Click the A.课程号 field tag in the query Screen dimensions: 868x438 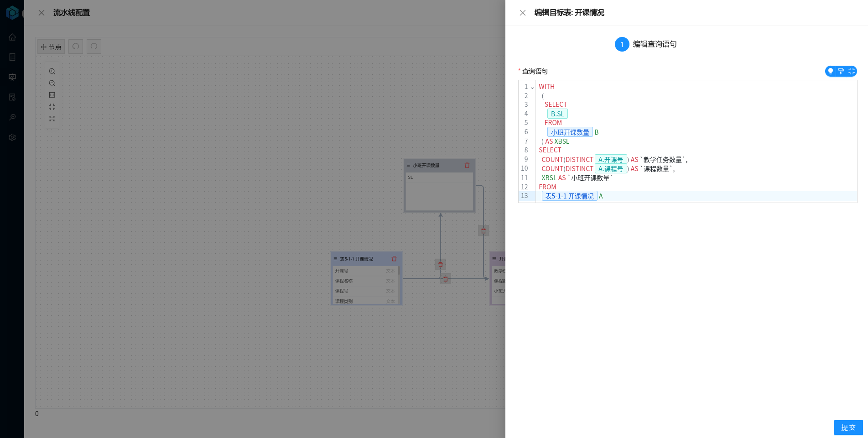point(611,168)
